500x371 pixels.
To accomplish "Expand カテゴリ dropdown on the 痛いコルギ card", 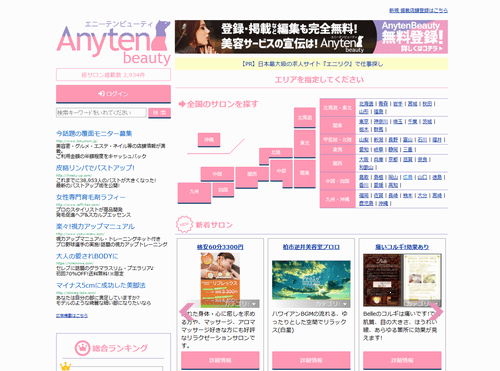I will tap(423, 304).
